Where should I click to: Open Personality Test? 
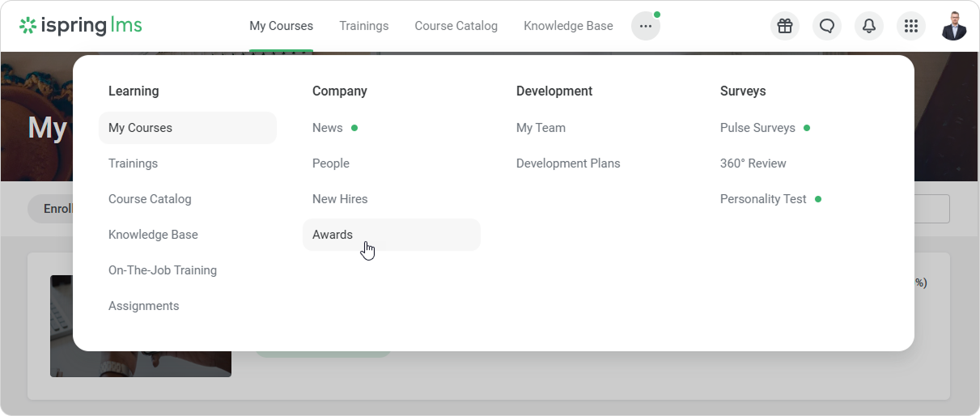tap(763, 199)
